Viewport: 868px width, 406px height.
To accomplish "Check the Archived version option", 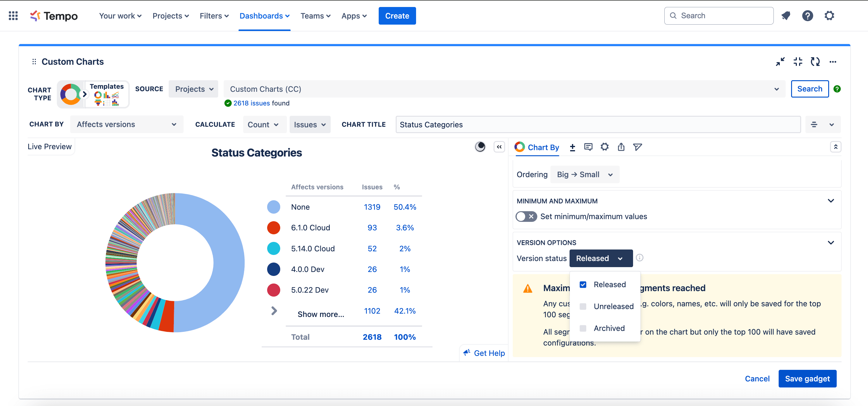I will click(583, 328).
